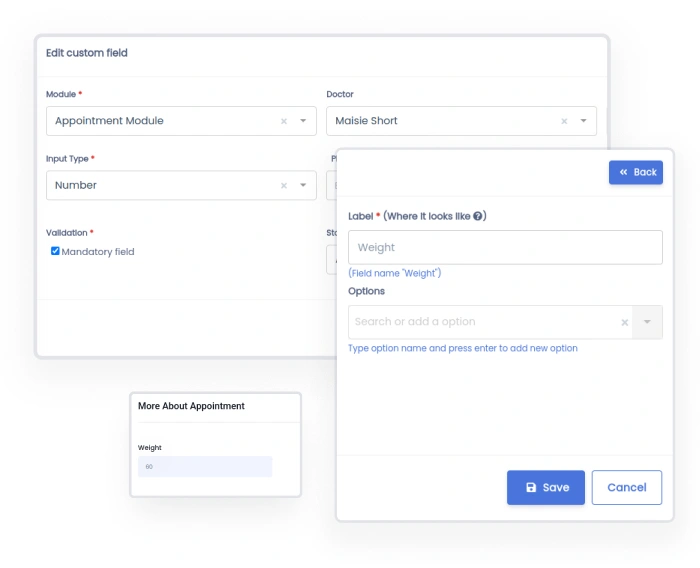This screenshot has width=700, height=568.
Task: Clear the Doctor field's Maisie Short selection
Action: pyautogui.click(x=564, y=121)
